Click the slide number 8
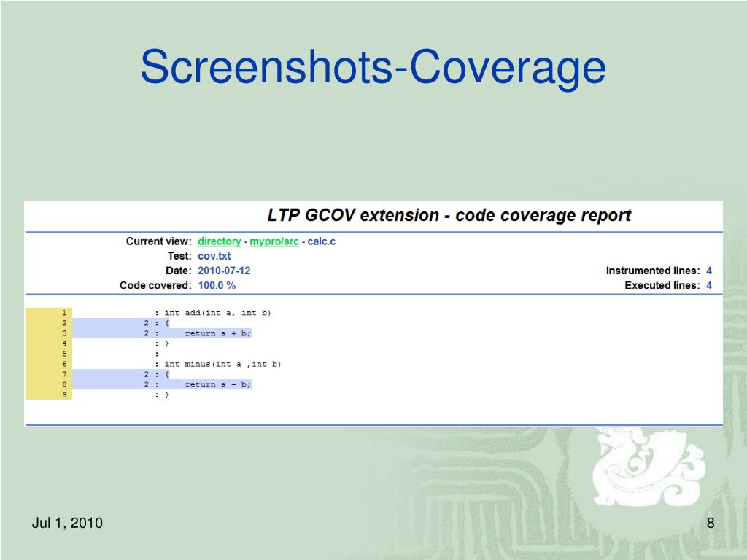The height and width of the screenshot is (560, 747). (711, 523)
